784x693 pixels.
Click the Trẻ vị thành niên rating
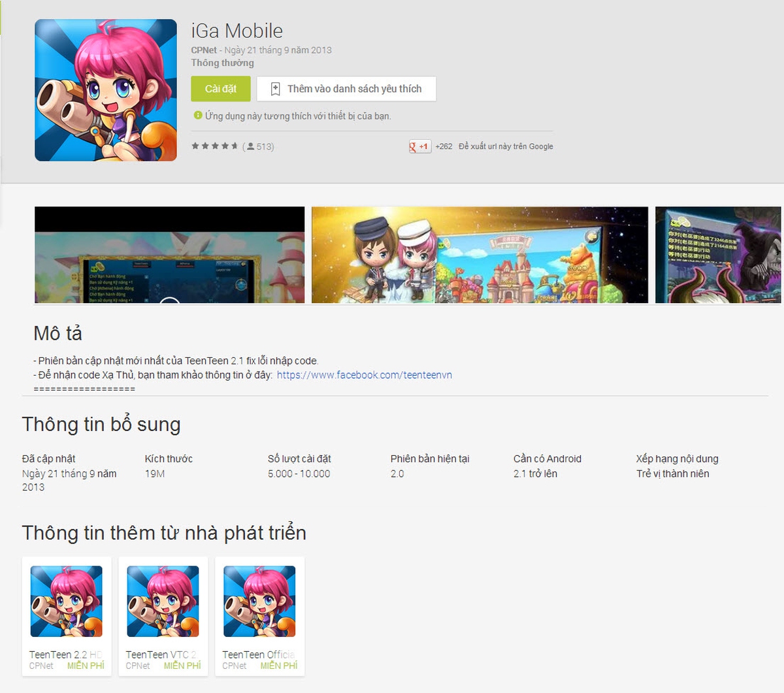[673, 474]
